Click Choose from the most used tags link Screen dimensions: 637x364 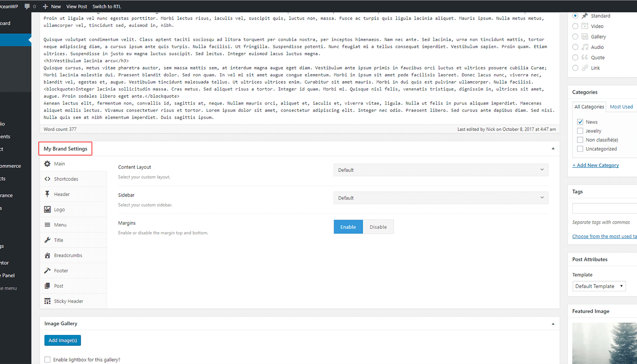pos(604,237)
